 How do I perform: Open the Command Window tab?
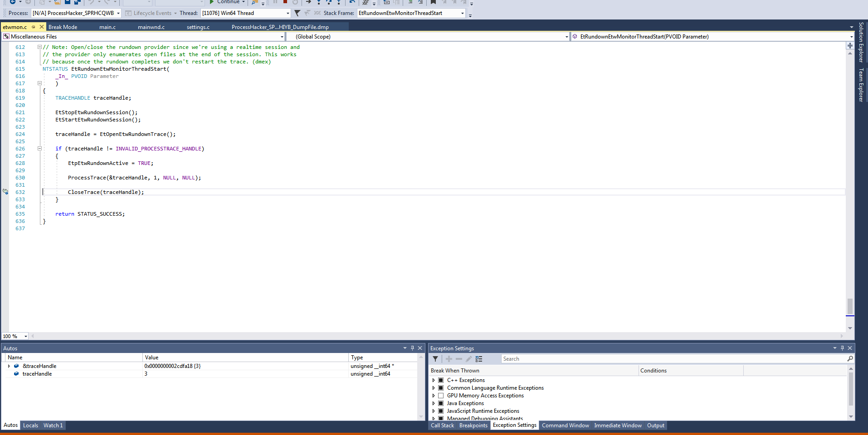pos(565,425)
